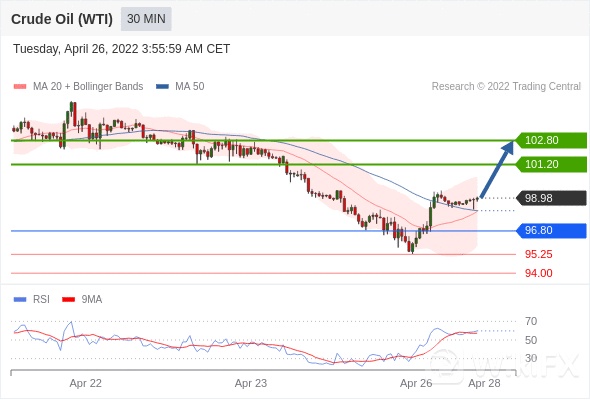Click the Apr 23 date axis label

click(251, 383)
